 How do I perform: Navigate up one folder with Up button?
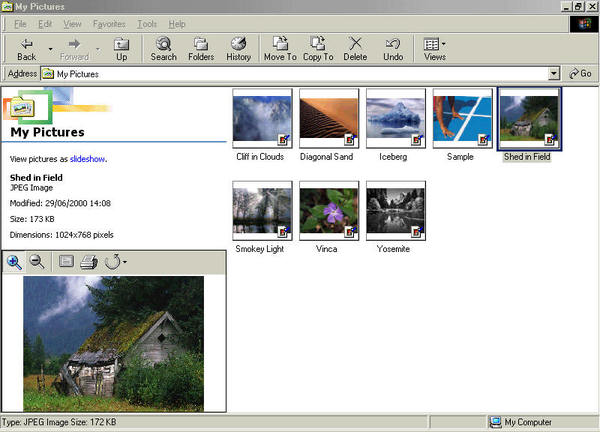click(121, 49)
